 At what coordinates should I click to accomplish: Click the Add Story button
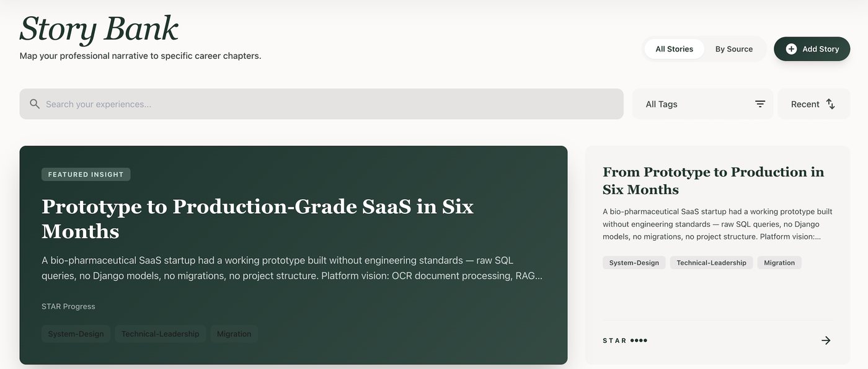tap(812, 49)
